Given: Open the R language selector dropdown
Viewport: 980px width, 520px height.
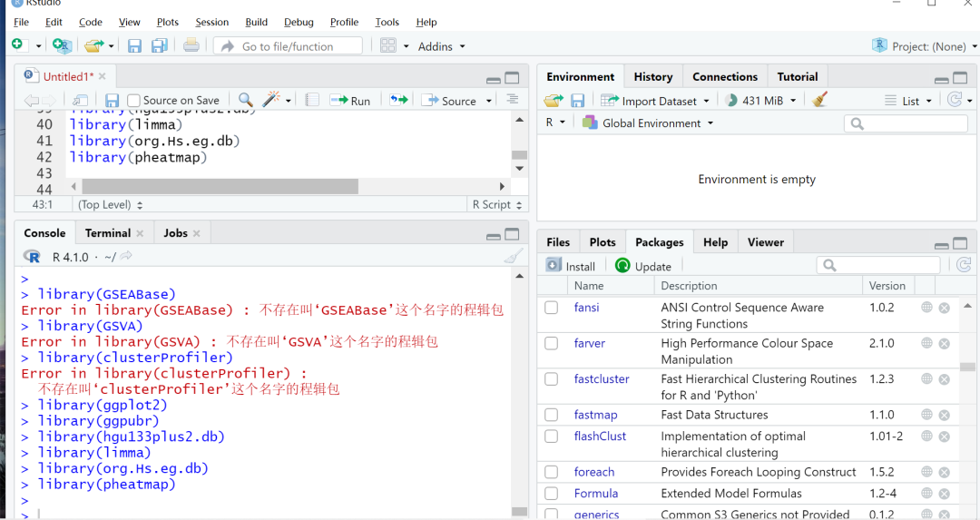Looking at the screenshot, I should [x=555, y=123].
